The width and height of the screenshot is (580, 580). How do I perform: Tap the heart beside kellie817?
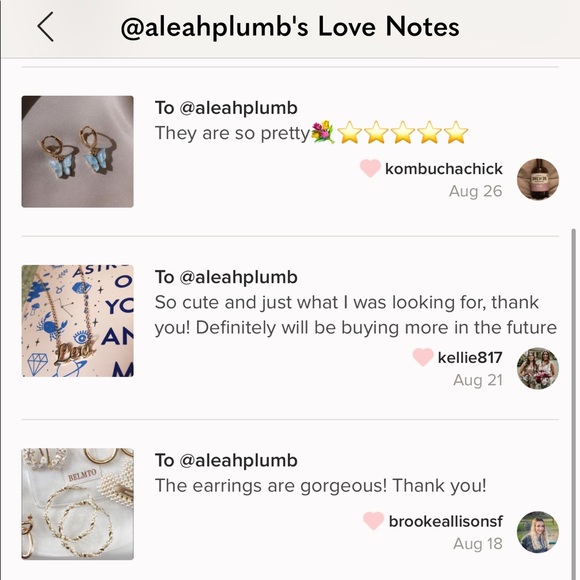[x=423, y=357]
